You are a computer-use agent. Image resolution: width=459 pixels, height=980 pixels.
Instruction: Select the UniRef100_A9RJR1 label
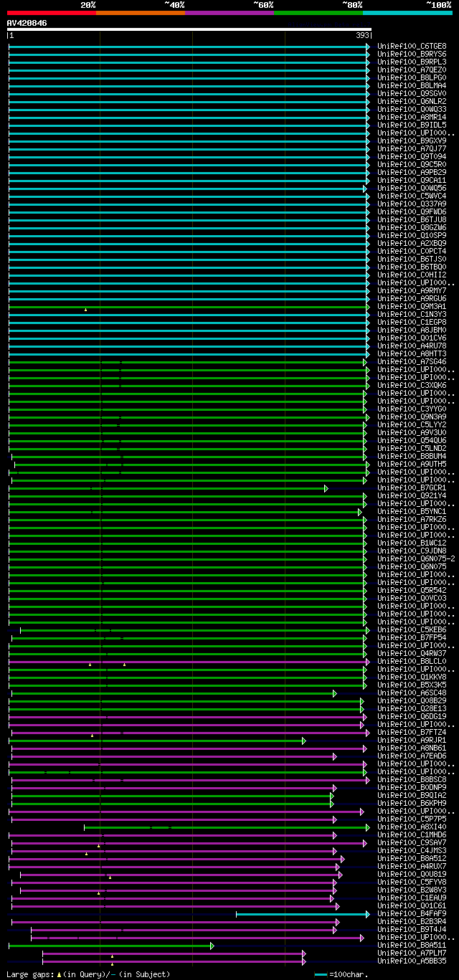[x=412, y=740]
